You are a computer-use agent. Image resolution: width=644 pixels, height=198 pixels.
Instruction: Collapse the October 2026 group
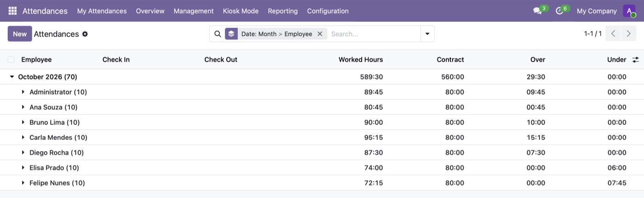12,77
